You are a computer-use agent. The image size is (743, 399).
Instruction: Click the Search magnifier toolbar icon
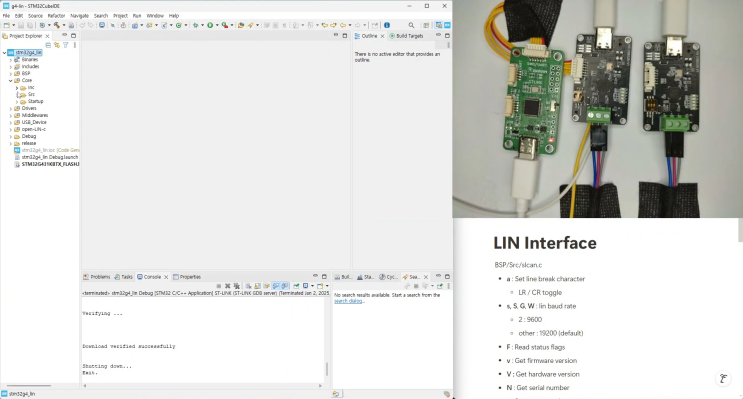click(x=411, y=25)
